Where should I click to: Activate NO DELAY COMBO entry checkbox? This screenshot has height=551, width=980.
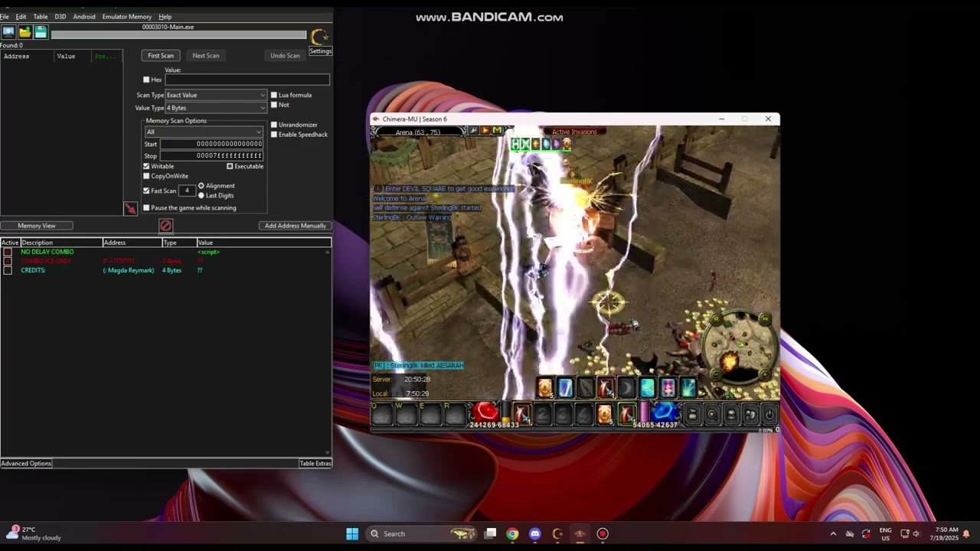point(8,252)
